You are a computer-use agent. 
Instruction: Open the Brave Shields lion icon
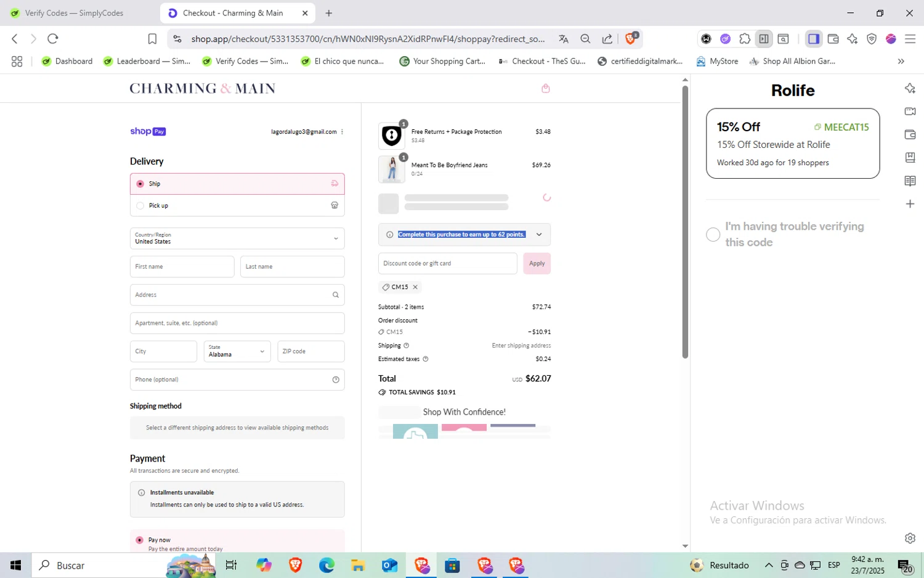631,38
